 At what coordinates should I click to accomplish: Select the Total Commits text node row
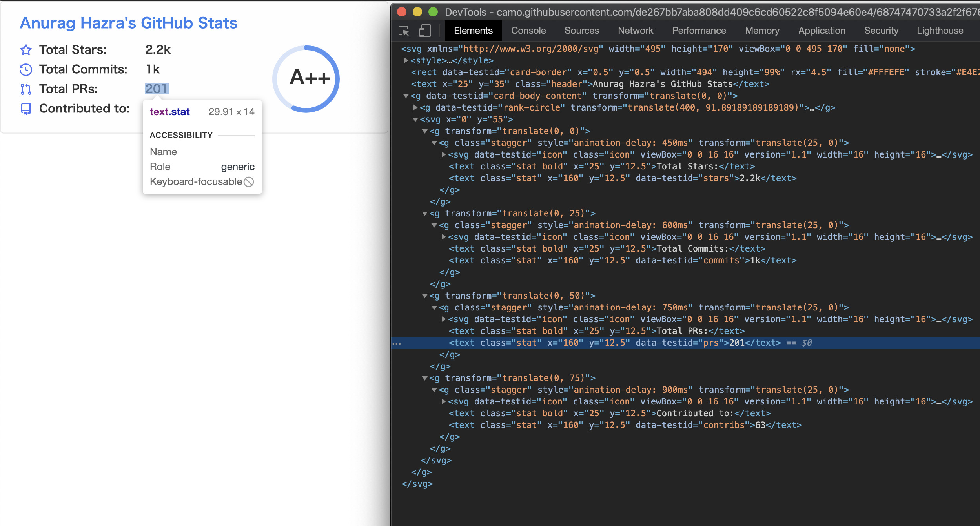coord(685,248)
